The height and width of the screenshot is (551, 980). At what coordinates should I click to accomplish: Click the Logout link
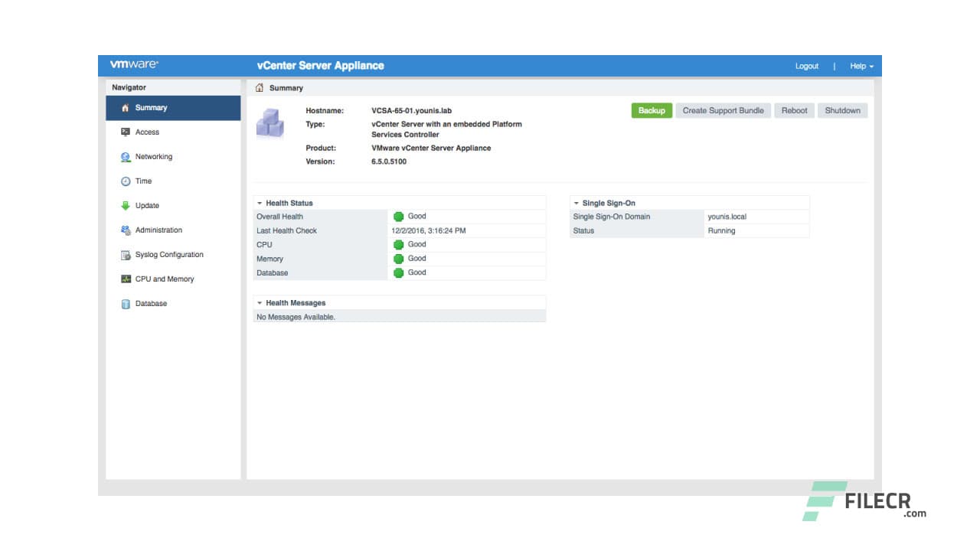807,66
